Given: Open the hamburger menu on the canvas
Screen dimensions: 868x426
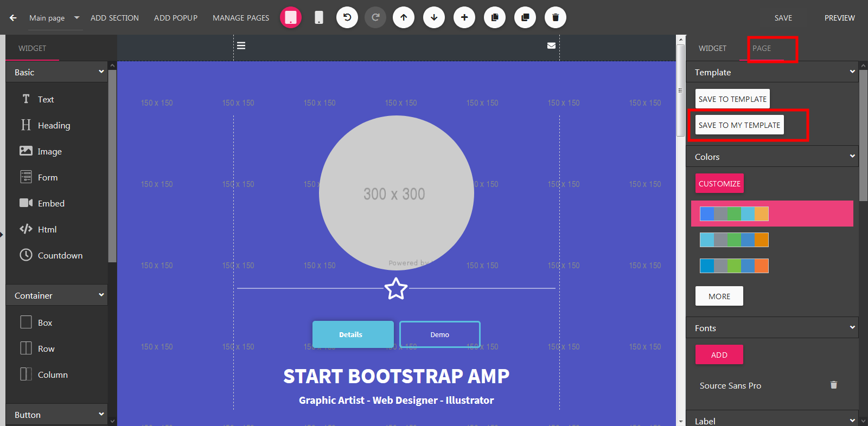Looking at the screenshot, I should (x=241, y=46).
